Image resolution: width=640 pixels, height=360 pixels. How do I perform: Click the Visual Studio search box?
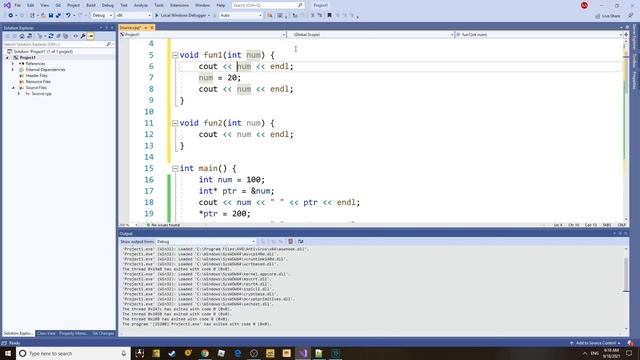(267, 5)
